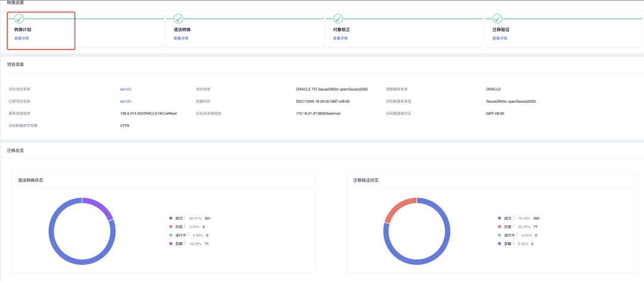Click failed count 77 in validation chart
644x281 pixels.
coord(535,227)
